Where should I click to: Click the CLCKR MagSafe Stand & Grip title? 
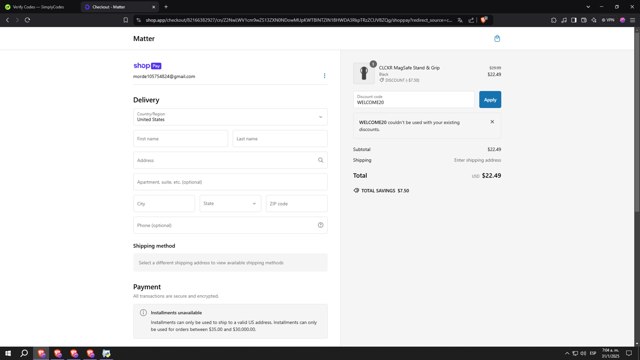409,68
